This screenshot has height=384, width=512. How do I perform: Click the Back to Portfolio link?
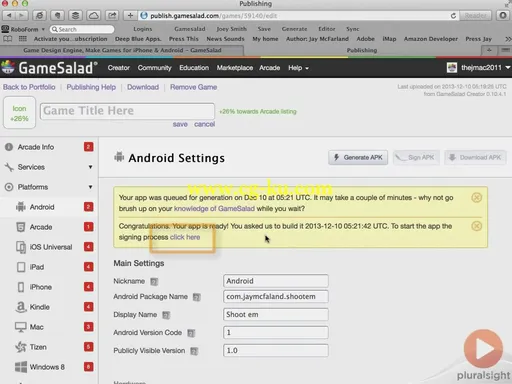pyautogui.click(x=29, y=87)
